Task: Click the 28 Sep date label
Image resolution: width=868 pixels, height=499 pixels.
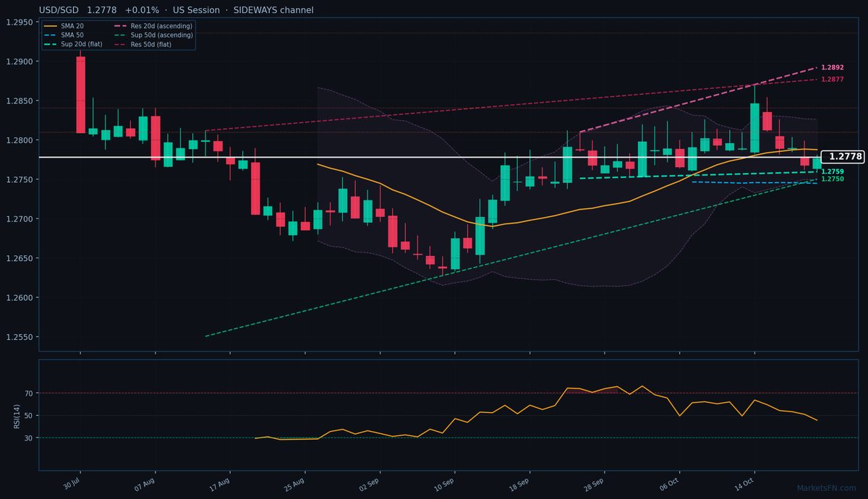Action: point(595,482)
